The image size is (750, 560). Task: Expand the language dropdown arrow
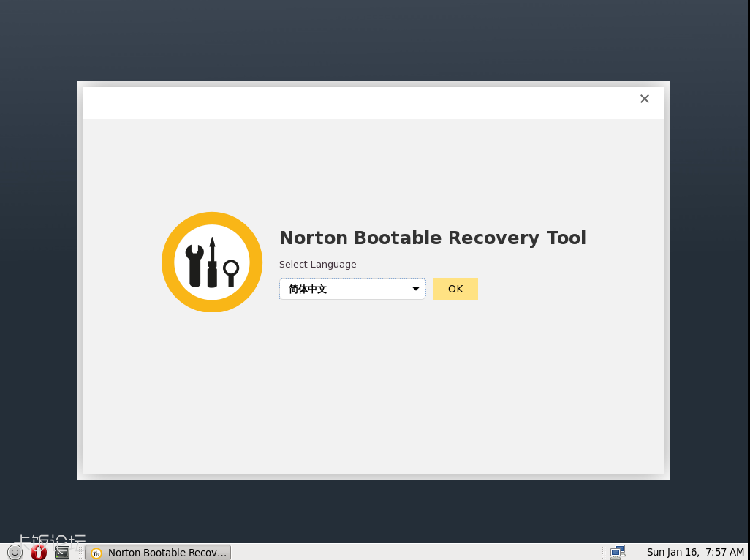point(415,289)
